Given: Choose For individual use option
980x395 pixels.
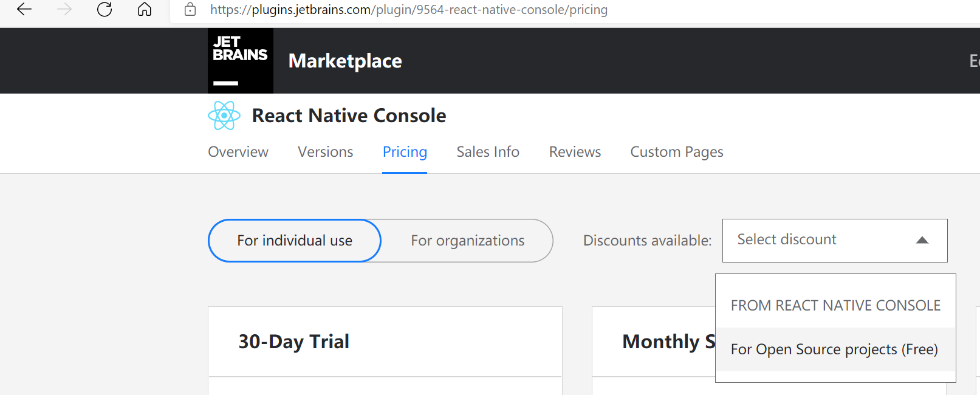Looking at the screenshot, I should (x=295, y=241).
